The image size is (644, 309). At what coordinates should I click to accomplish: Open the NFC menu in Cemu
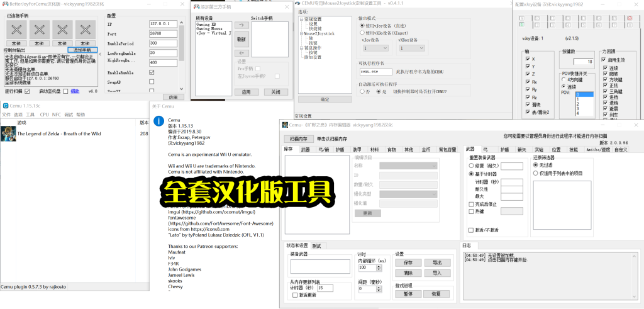pos(56,115)
